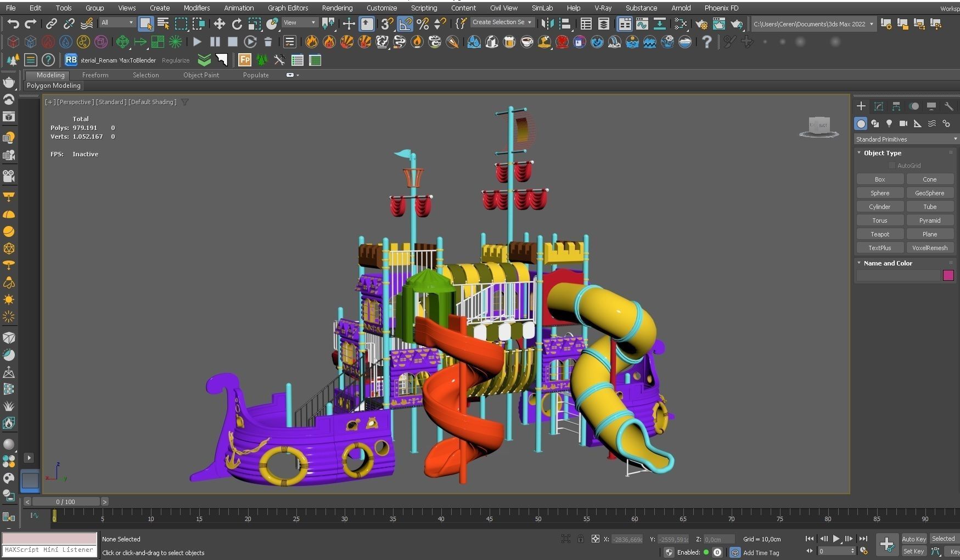Open the View coordinate system dropdown

click(x=300, y=22)
